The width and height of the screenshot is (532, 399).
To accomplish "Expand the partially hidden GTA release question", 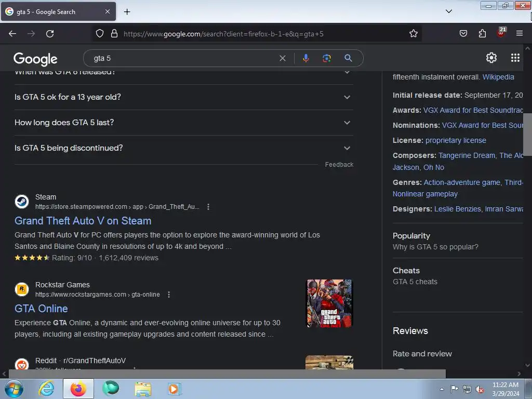I will [183, 74].
